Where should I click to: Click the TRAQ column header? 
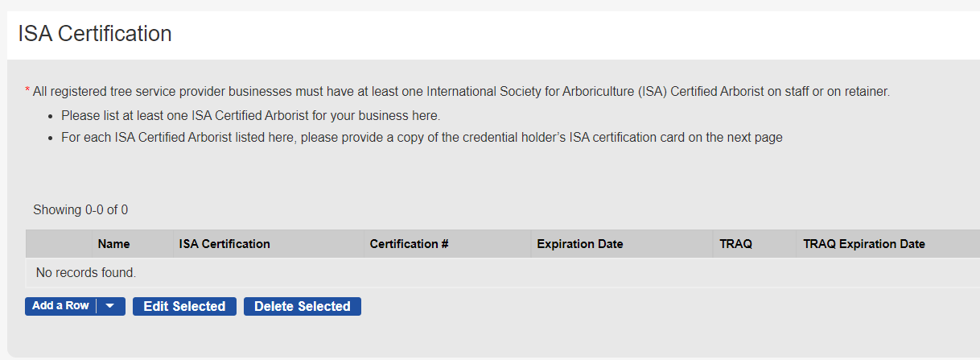pos(736,244)
